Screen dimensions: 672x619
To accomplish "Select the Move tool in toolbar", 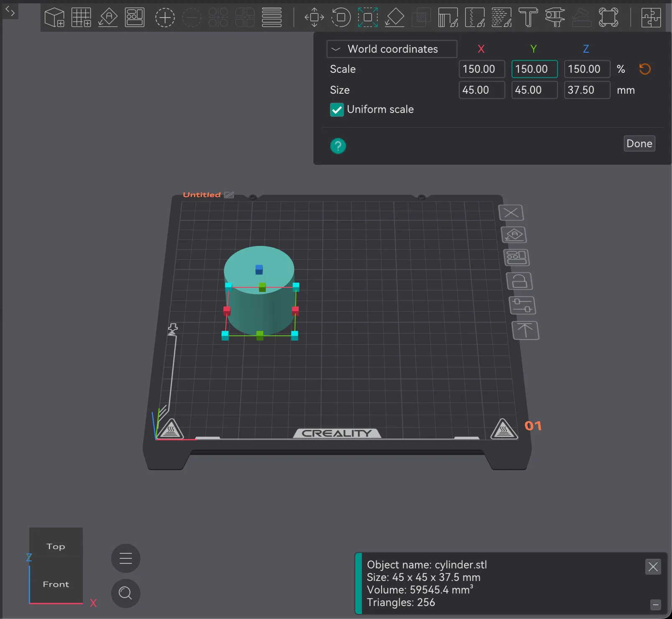I will click(x=314, y=18).
